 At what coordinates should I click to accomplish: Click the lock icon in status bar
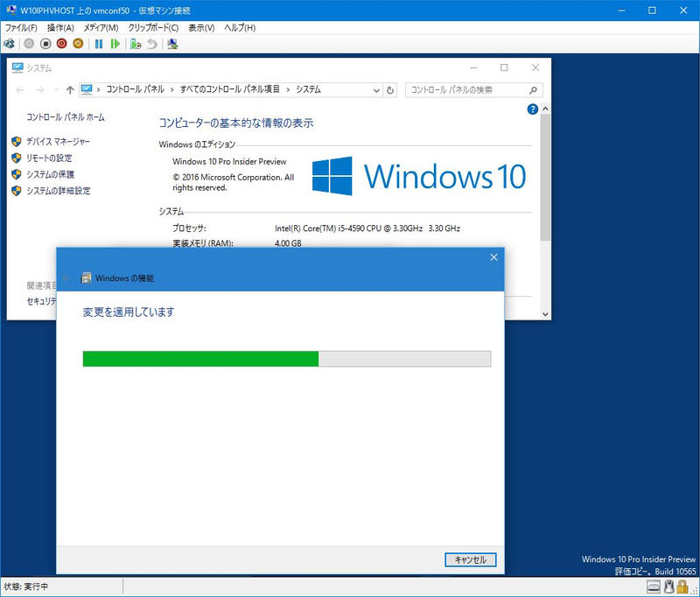682,586
